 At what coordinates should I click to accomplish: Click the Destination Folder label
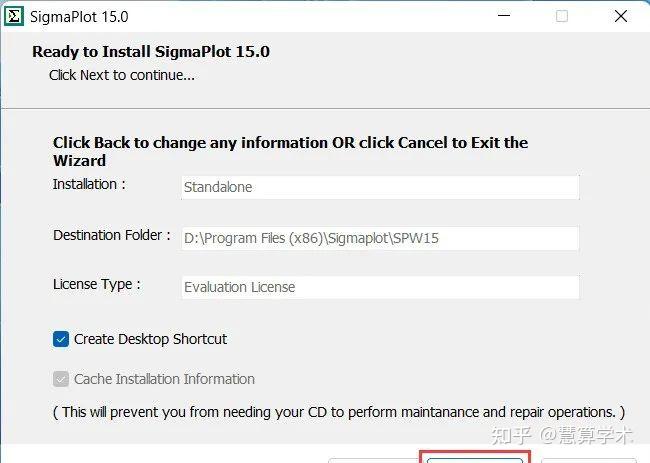point(112,236)
